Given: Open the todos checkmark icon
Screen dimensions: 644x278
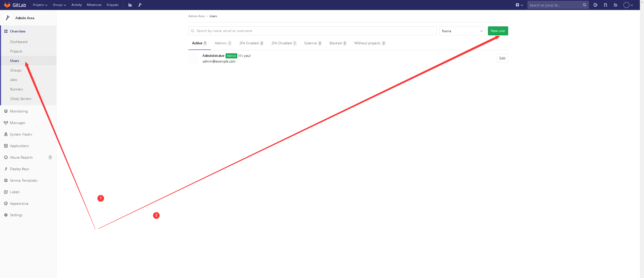Looking at the screenshot, I should pyautogui.click(x=616, y=5).
